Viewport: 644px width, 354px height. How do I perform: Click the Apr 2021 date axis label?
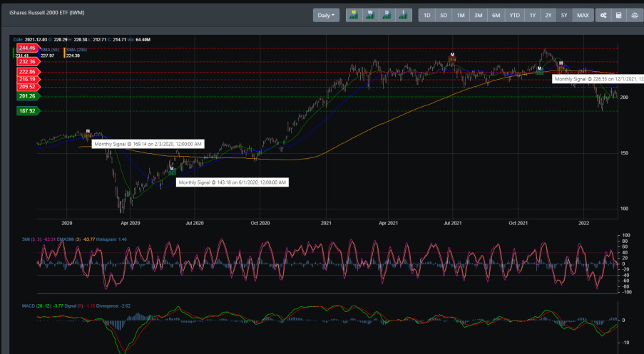tap(388, 223)
